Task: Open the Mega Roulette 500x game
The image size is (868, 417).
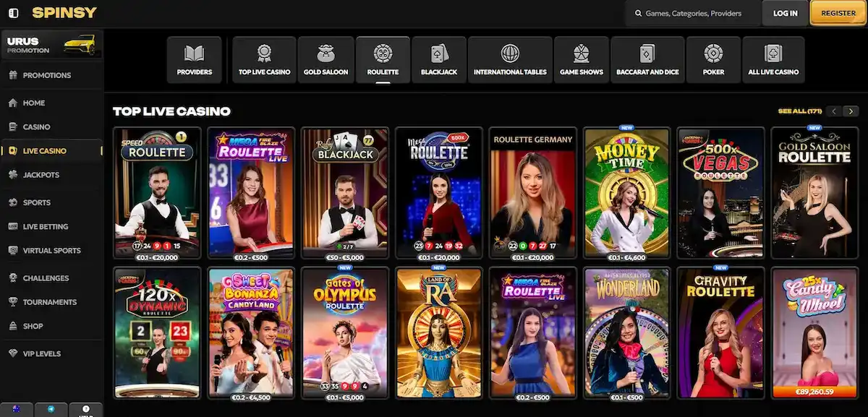Action: click(439, 193)
